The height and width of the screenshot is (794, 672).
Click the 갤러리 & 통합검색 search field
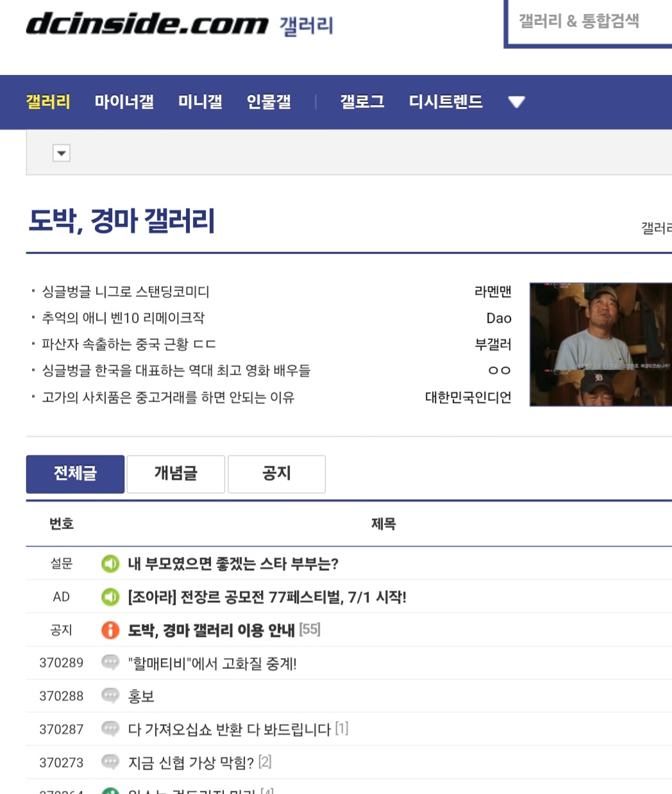587,22
